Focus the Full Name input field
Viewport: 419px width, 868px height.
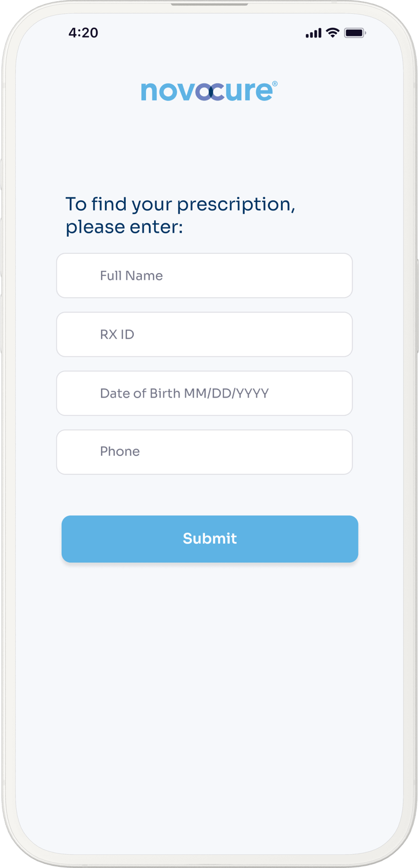click(x=204, y=276)
